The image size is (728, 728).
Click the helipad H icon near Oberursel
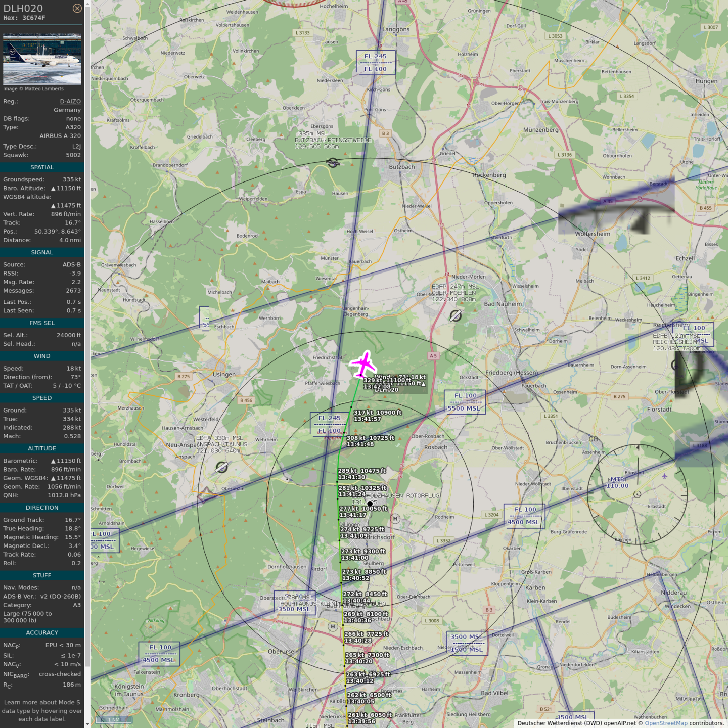pyautogui.click(x=333, y=626)
